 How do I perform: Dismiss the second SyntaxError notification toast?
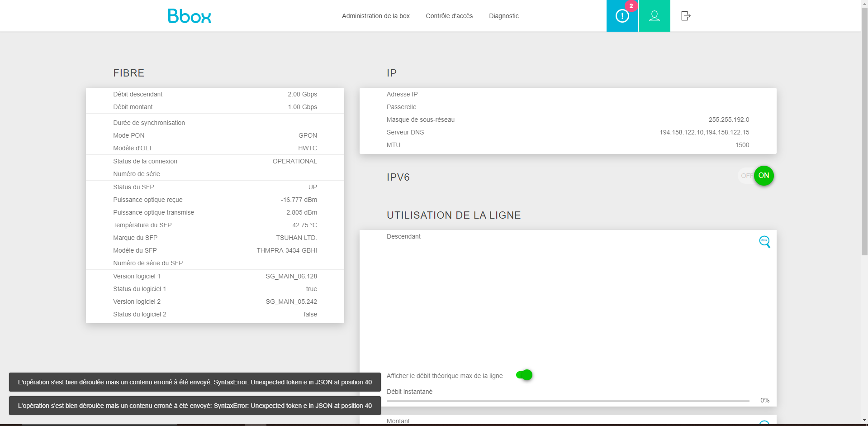[195, 406]
